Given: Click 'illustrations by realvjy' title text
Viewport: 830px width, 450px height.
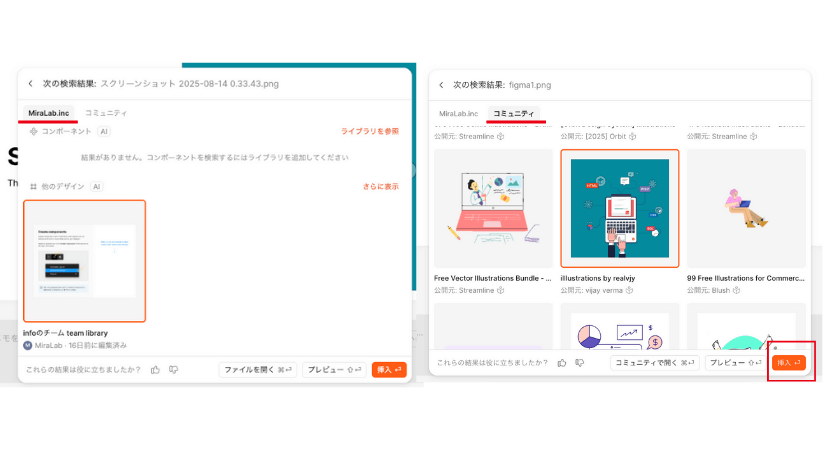Looking at the screenshot, I should (598, 278).
